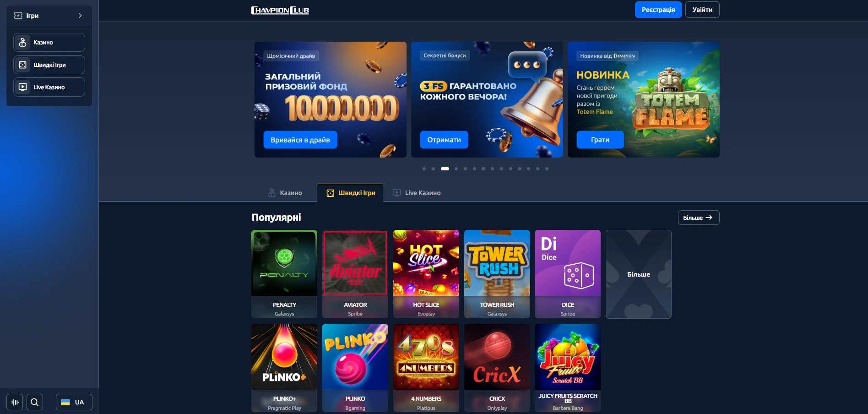Launch the Dice game by Spribe
Image resolution: width=868 pixels, height=414 pixels.
click(568, 274)
